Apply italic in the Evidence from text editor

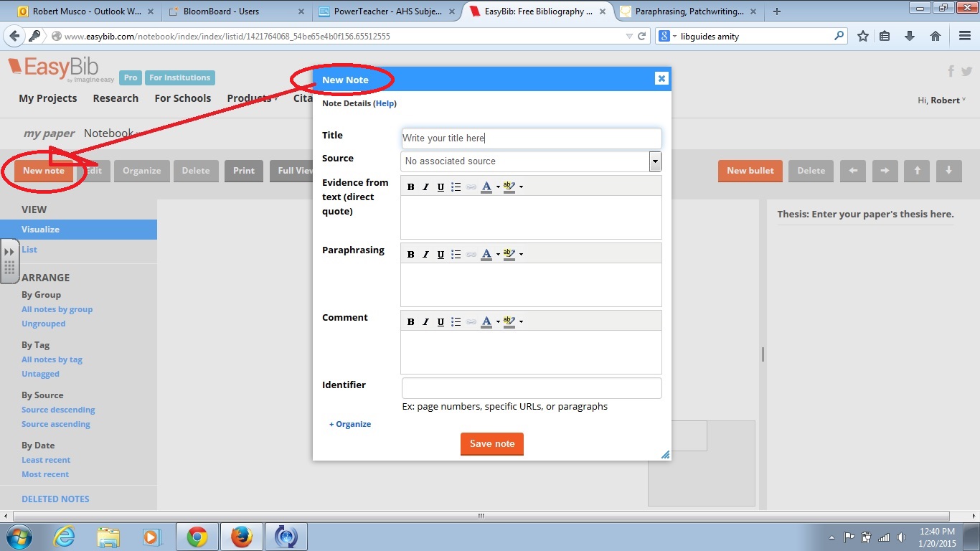[425, 187]
